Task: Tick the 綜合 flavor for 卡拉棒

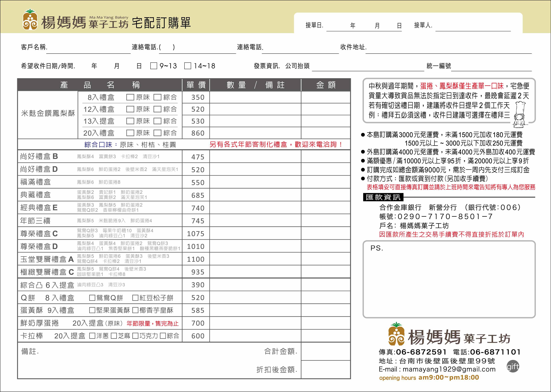Action: pyautogui.click(x=163, y=336)
